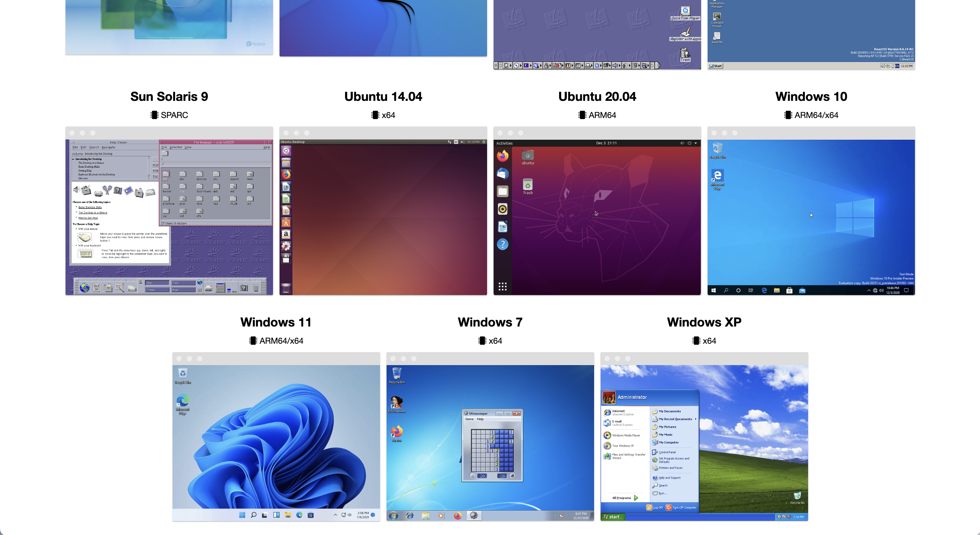Click the Windows 11 Start logo
The height and width of the screenshot is (535, 980).
pos(242,515)
